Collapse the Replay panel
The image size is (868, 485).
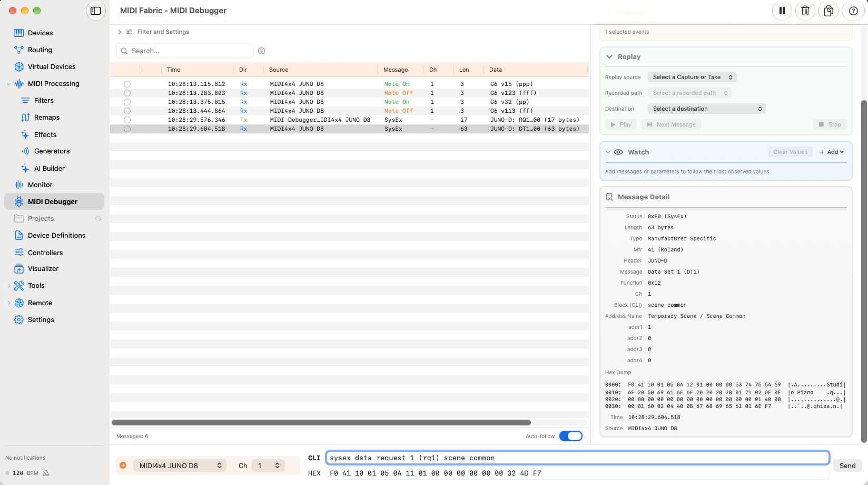pos(609,56)
